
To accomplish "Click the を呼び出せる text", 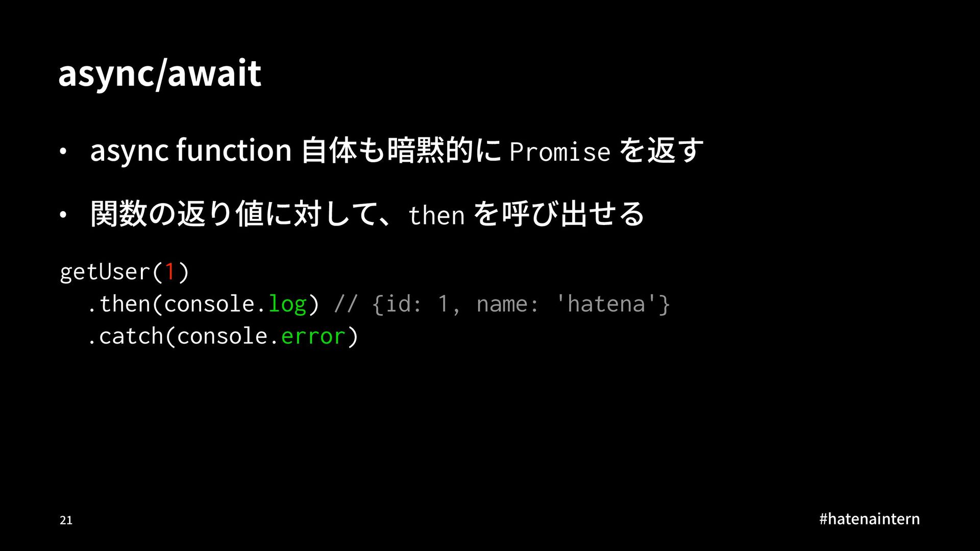I will (559, 214).
